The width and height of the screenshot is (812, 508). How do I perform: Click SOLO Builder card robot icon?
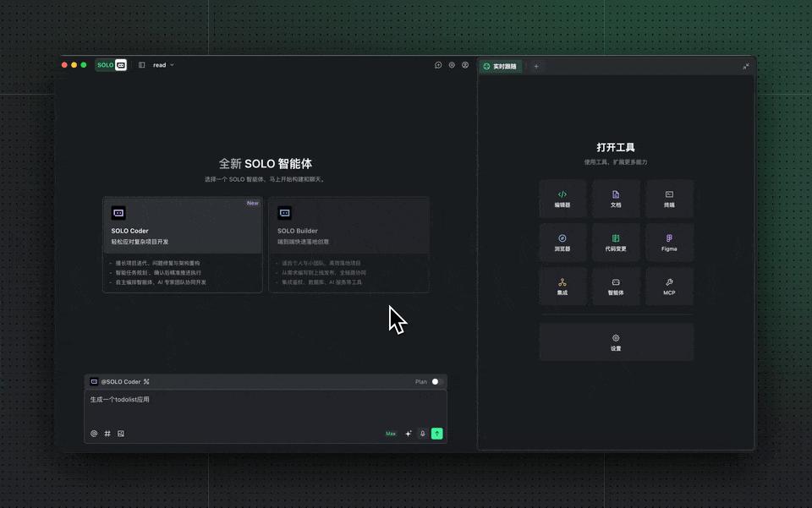(x=284, y=213)
